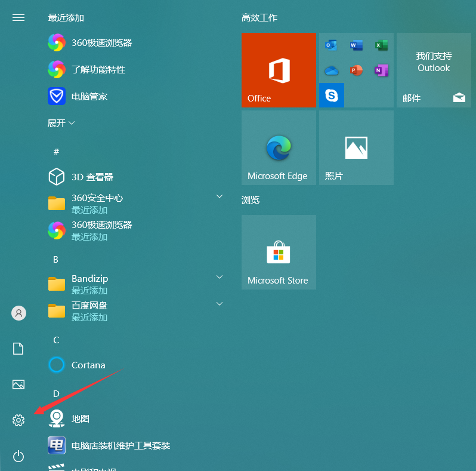Open the Office tile
This screenshot has width=476, height=471.
point(279,70)
